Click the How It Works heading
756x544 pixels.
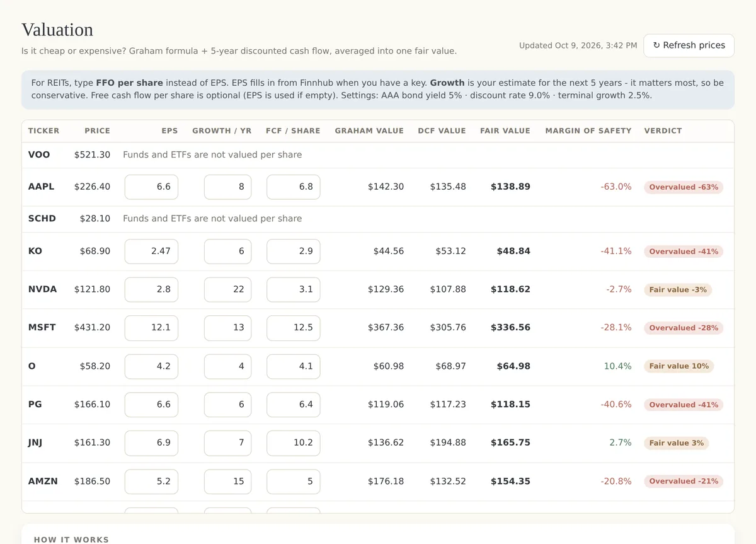pos(71,540)
